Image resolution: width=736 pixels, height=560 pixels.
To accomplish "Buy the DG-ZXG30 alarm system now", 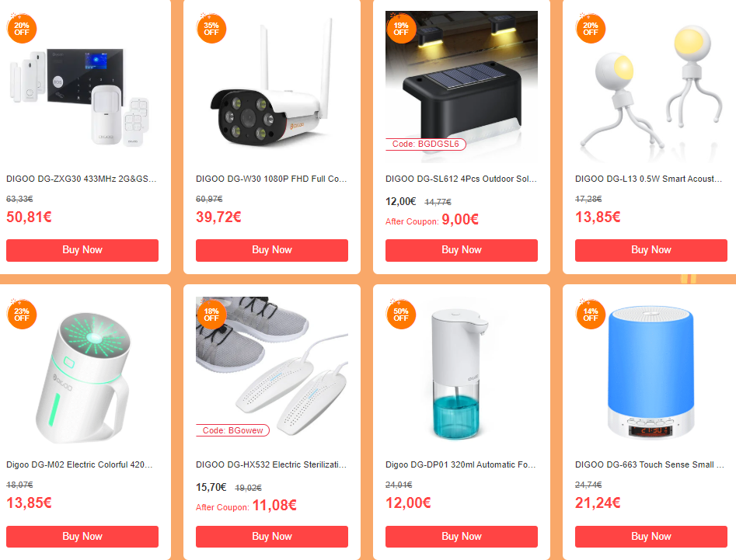I will click(82, 250).
